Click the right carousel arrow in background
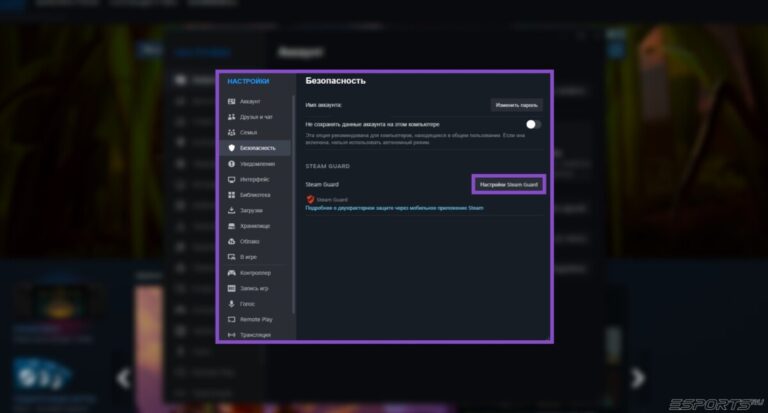 pyautogui.click(x=639, y=378)
